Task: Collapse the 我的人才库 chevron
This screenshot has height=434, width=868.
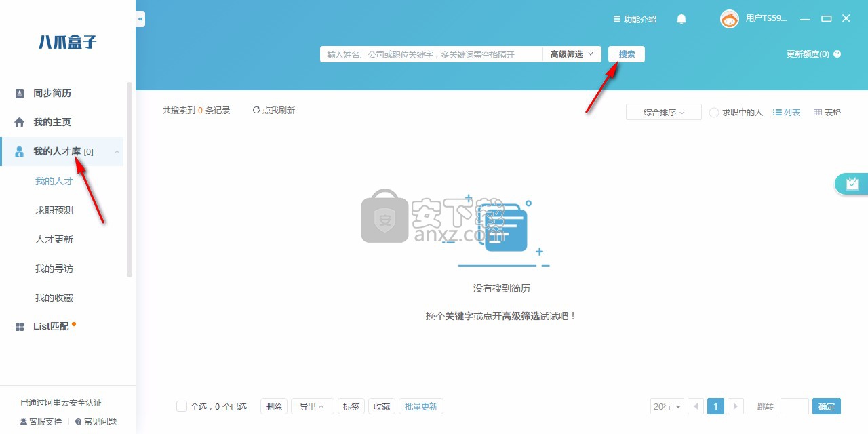Action: coord(117,152)
